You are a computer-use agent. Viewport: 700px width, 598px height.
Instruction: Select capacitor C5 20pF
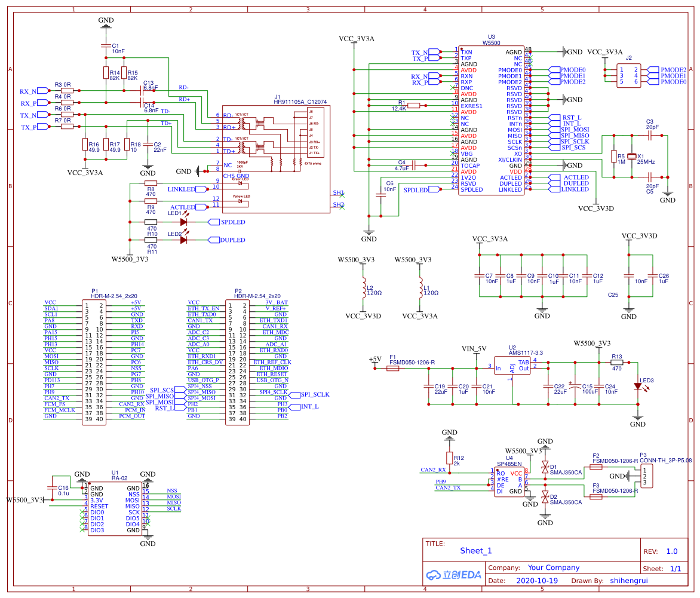pyautogui.click(x=650, y=177)
